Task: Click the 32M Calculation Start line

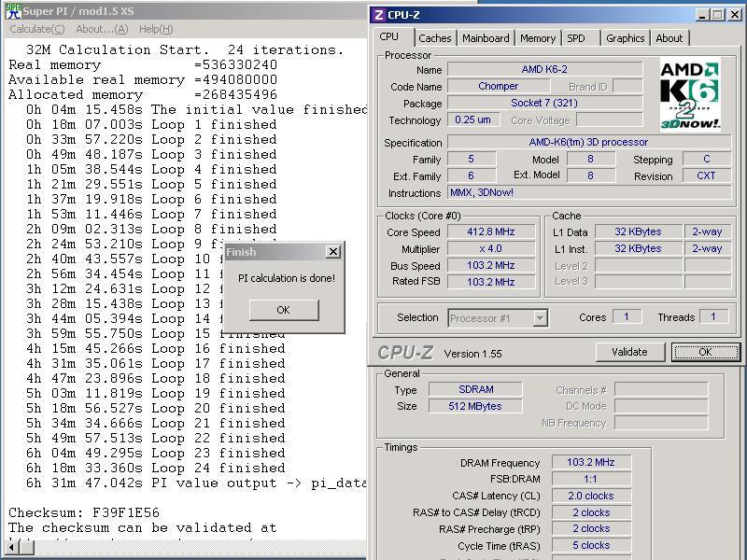Action: pyautogui.click(x=185, y=50)
